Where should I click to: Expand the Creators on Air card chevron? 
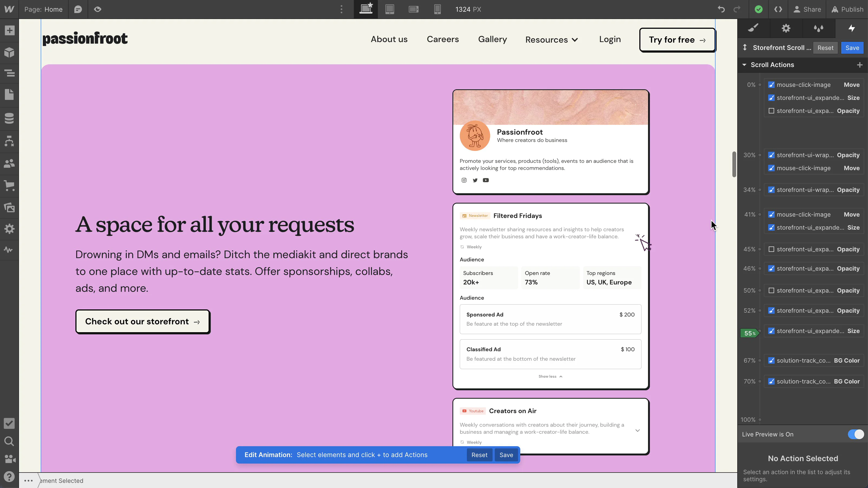tap(637, 431)
